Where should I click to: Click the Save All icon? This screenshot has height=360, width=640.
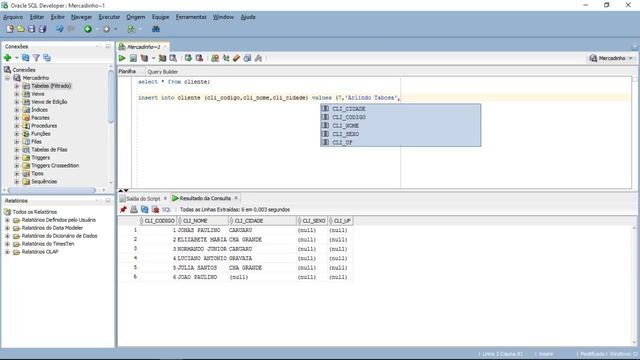42,29
